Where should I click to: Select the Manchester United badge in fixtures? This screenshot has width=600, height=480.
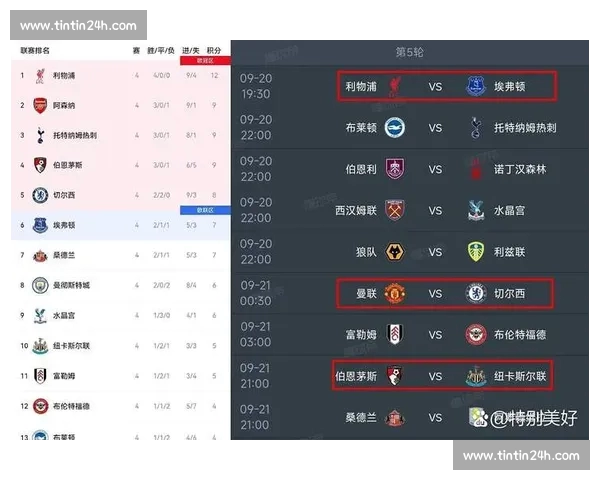pos(395,294)
